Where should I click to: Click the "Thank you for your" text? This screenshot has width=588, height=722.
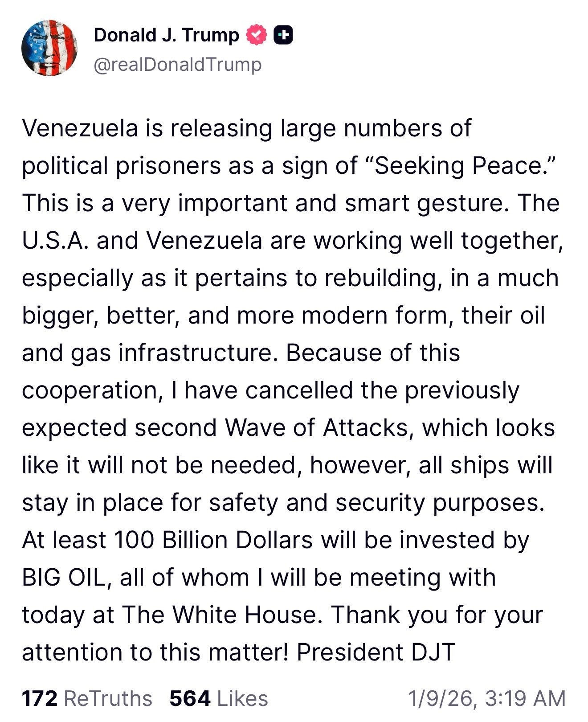437,615
